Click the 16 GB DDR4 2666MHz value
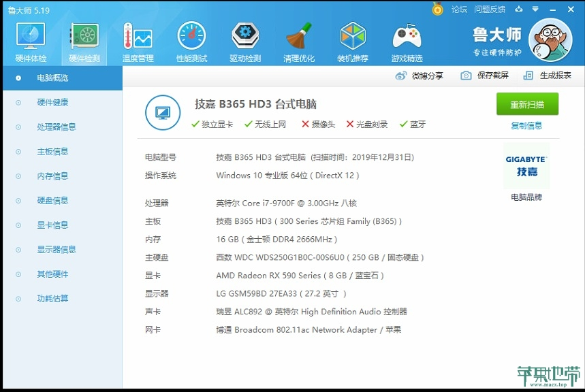 276,240
